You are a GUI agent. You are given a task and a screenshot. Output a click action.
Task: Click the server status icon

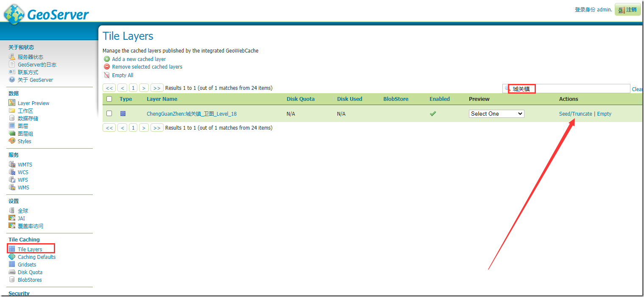point(12,57)
